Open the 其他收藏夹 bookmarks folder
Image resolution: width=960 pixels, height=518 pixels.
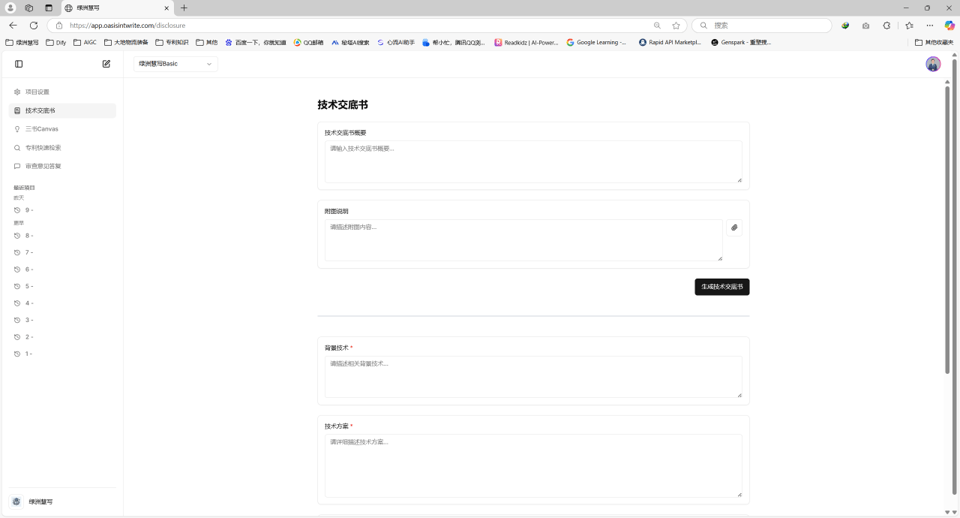pos(934,43)
